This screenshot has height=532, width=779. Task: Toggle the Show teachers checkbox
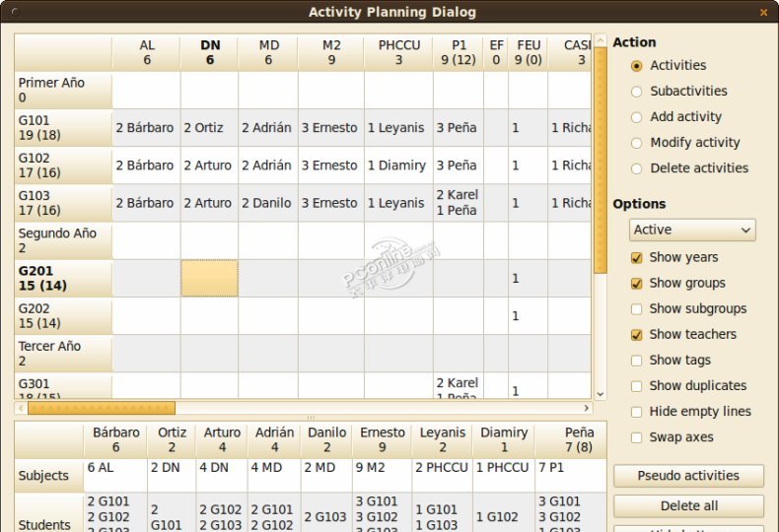coord(636,335)
